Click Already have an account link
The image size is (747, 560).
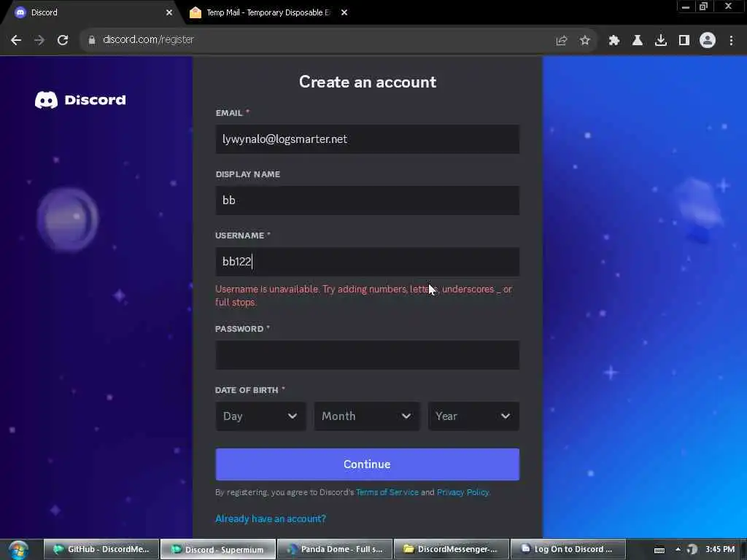coord(271,518)
